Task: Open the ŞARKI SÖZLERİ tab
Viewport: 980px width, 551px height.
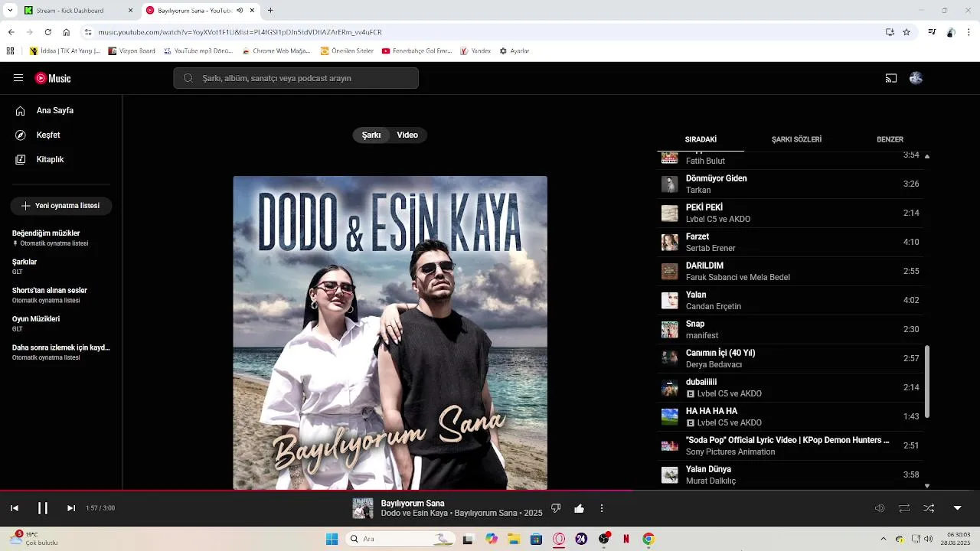Action: 796,140
